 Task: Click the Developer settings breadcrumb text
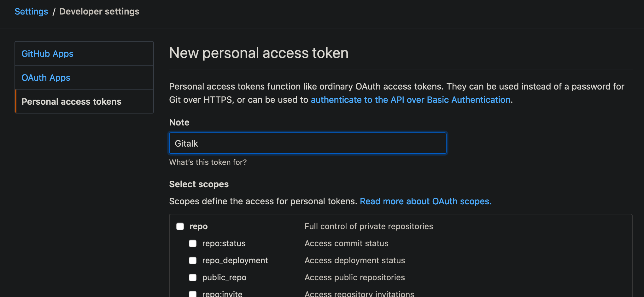tap(99, 11)
